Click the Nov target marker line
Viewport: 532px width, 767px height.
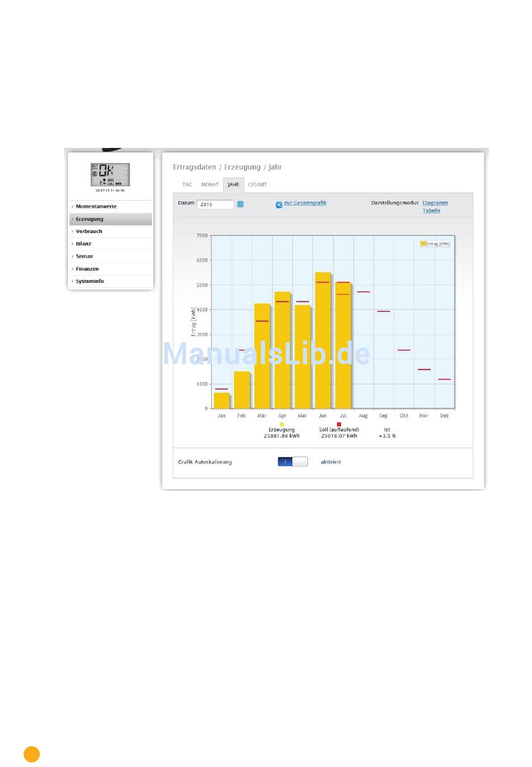[424, 370]
